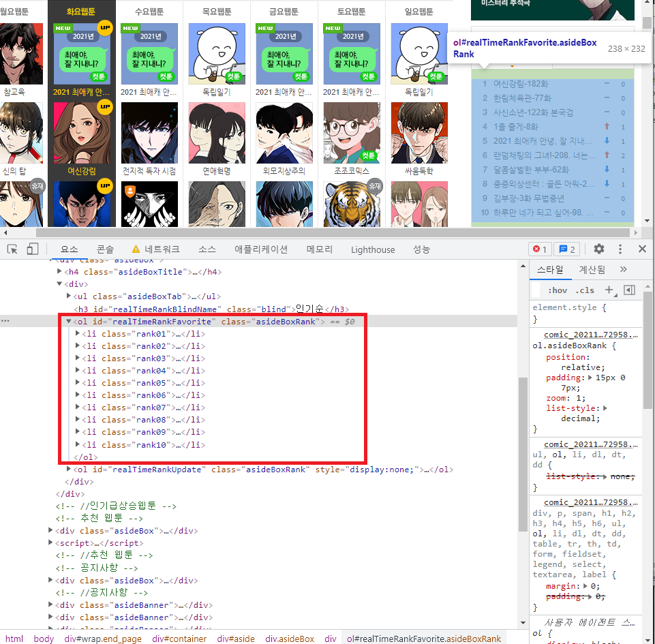Click breadcrumb div#container
Viewport: 655px width, 644px height.
point(179,639)
